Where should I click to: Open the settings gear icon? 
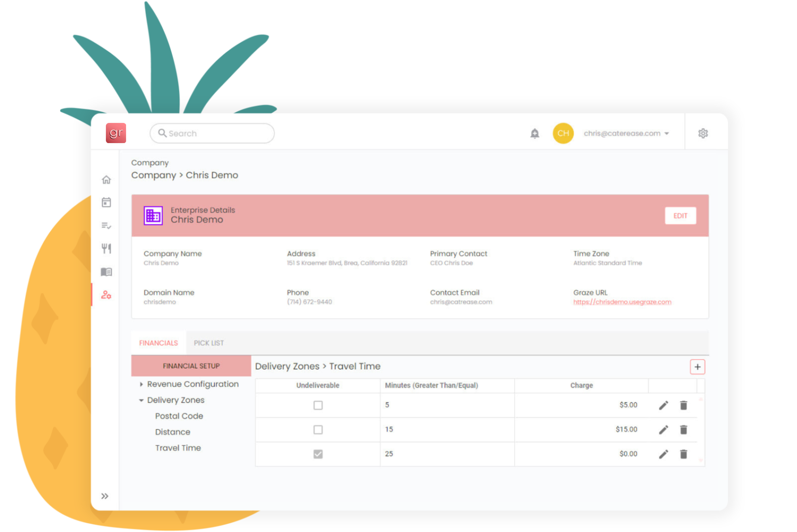coord(703,134)
